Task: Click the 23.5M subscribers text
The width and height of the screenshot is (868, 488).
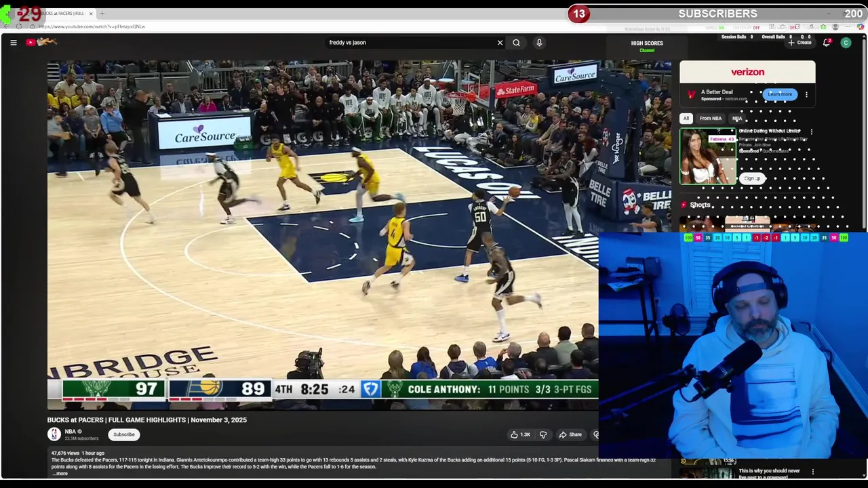Action: (x=81, y=439)
